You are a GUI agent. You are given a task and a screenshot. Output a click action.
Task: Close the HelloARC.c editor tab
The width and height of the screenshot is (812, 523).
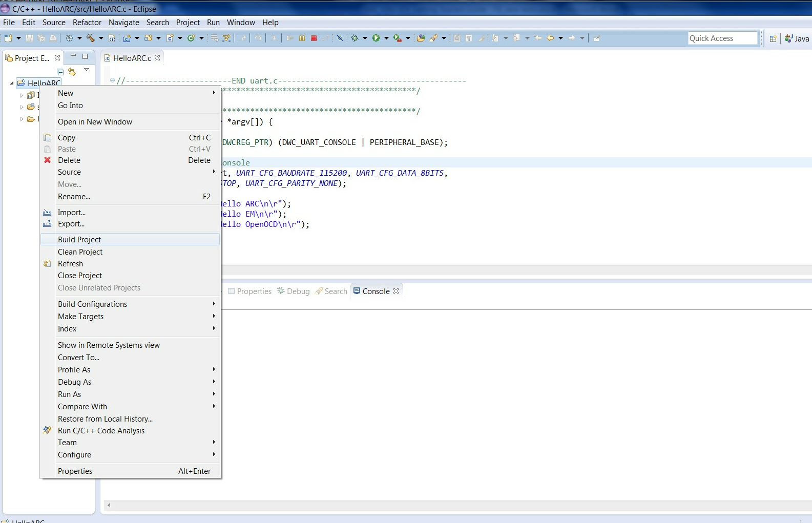(x=157, y=58)
